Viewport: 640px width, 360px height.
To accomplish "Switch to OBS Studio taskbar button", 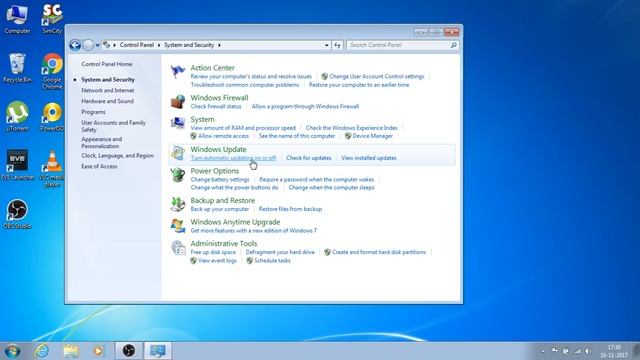I will click(128, 351).
